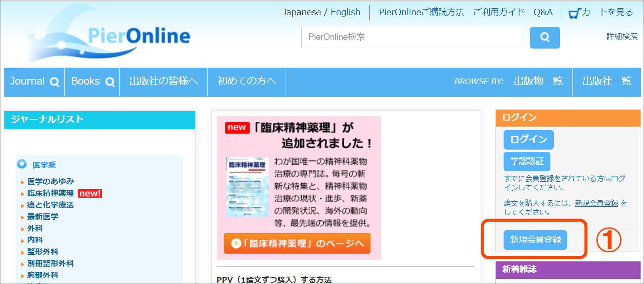Open 整形外科 journal
The width and height of the screenshot is (644, 284).
[42, 252]
